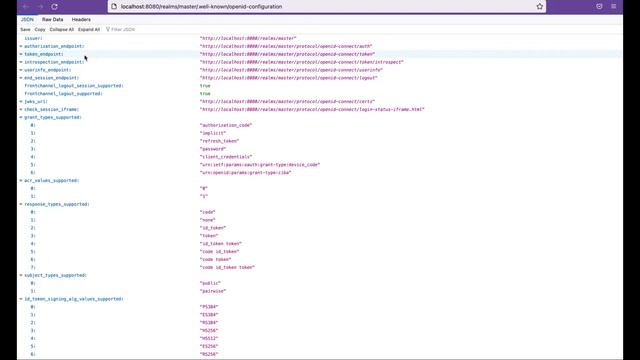The image size is (640, 360).
Task: Select the device_code grant type URN value
Action: click(x=260, y=164)
